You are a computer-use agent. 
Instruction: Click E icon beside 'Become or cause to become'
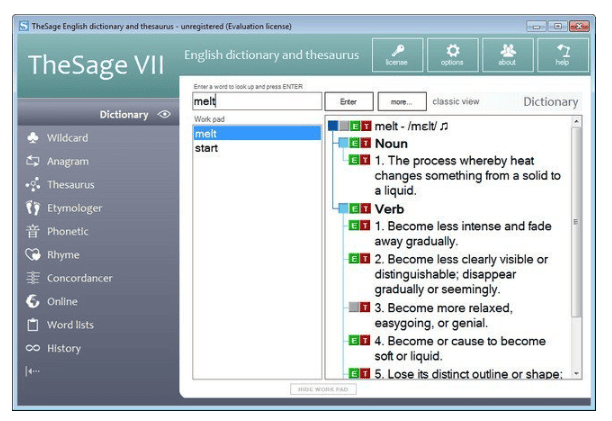point(354,340)
